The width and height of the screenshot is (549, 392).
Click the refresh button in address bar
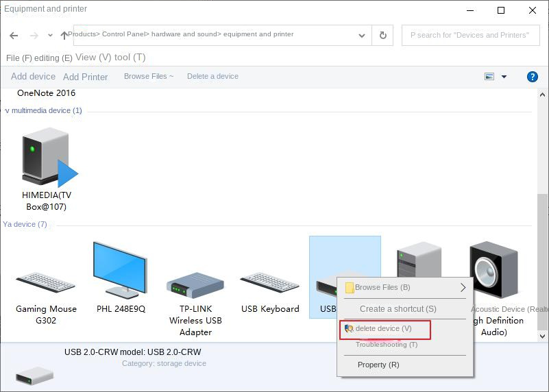382,36
